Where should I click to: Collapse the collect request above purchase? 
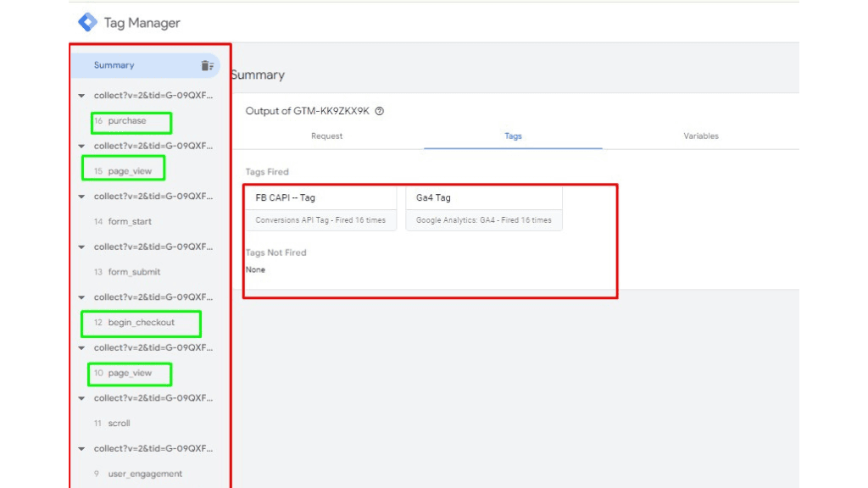coord(81,96)
